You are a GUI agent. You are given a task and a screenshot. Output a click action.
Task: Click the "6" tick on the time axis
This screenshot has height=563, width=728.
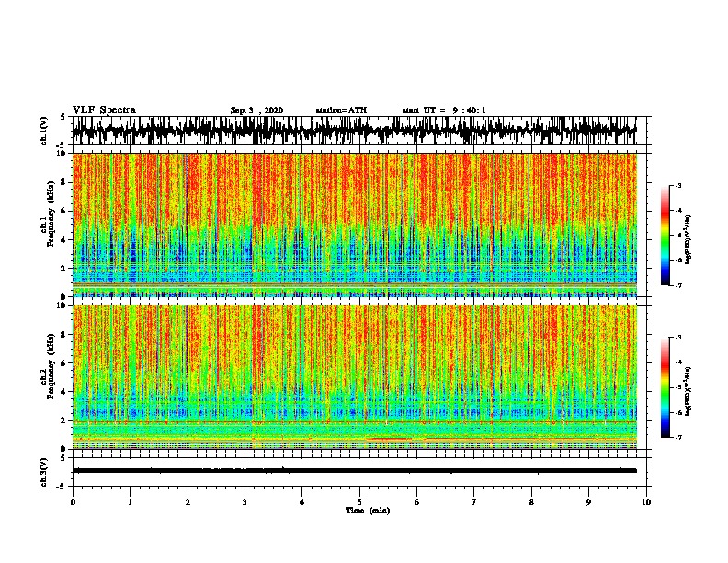(416, 502)
